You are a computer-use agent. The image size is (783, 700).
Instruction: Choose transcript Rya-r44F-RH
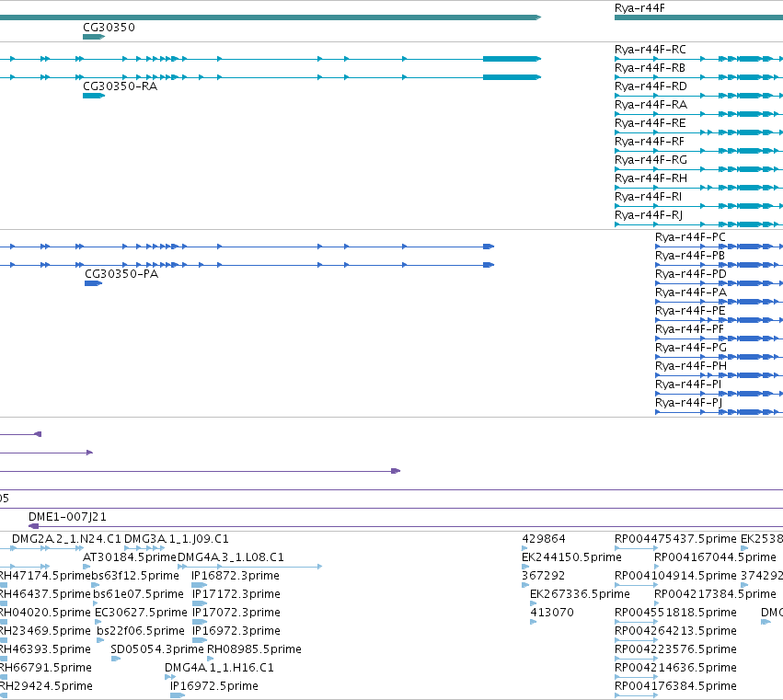tap(651, 178)
